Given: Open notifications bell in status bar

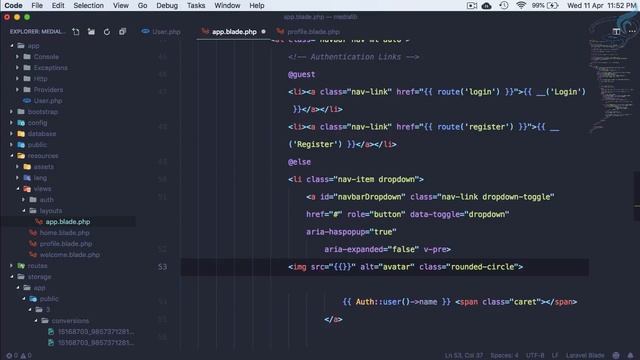Looking at the screenshot, I should pyautogui.click(x=631, y=356).
